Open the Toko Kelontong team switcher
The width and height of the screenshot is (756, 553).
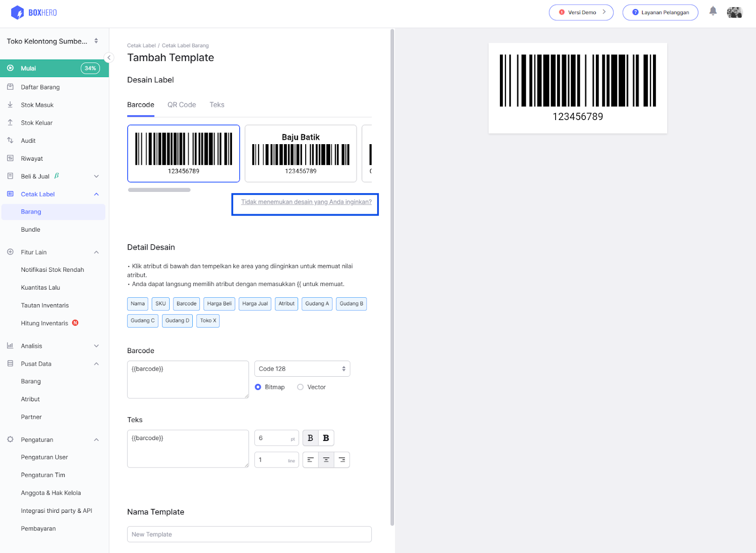(x=53, y=41)
